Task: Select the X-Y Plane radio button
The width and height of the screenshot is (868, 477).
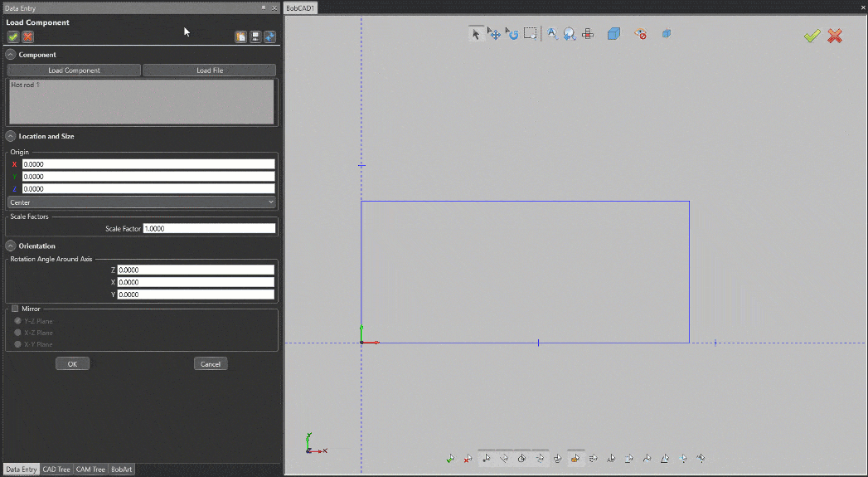Action: coord(18,343)
